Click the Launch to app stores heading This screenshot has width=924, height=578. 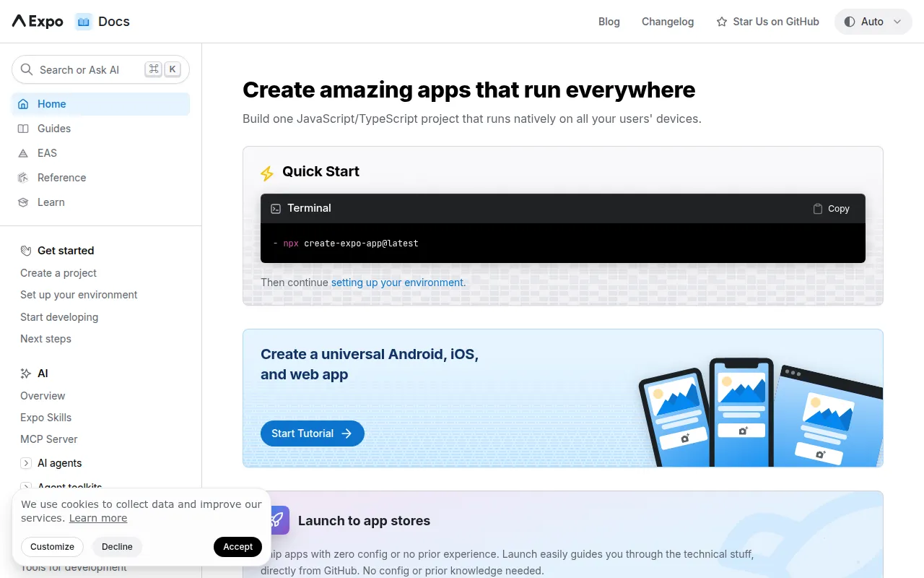tap(364, 521)
